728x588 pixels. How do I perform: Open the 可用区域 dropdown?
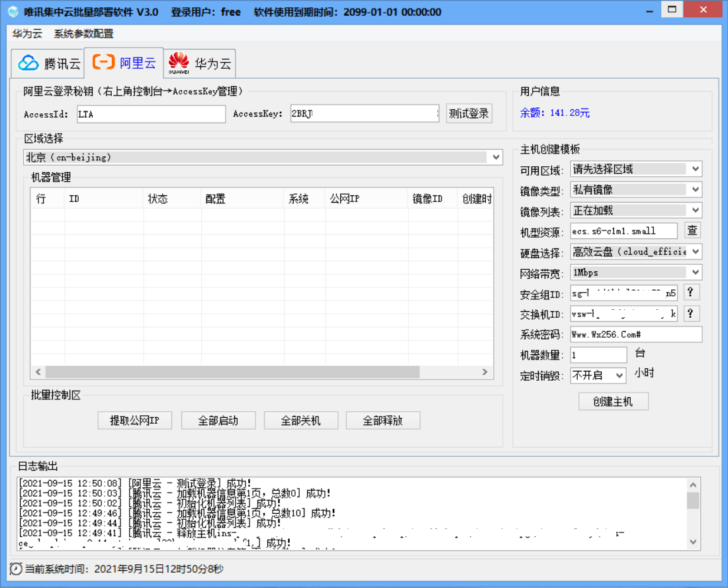(x=636, y=169)
